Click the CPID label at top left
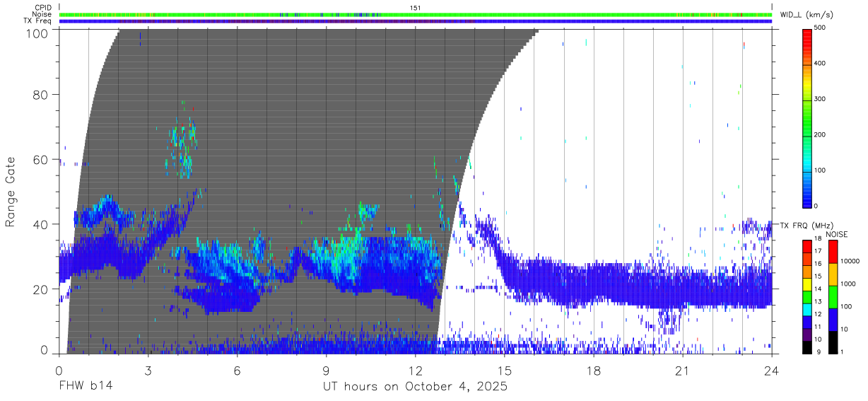The image size is (868, 401). [x=43, y=8]
